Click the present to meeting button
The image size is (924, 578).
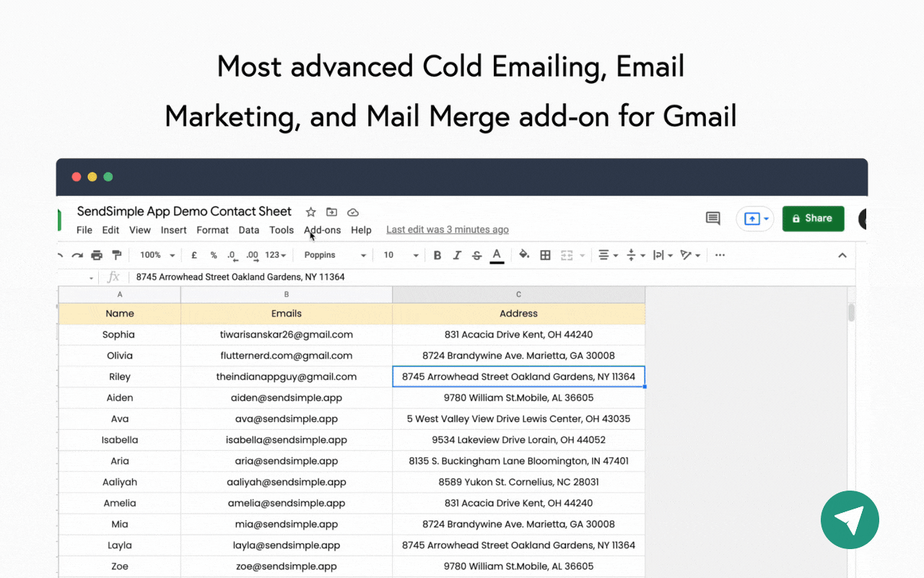(755, 218)
